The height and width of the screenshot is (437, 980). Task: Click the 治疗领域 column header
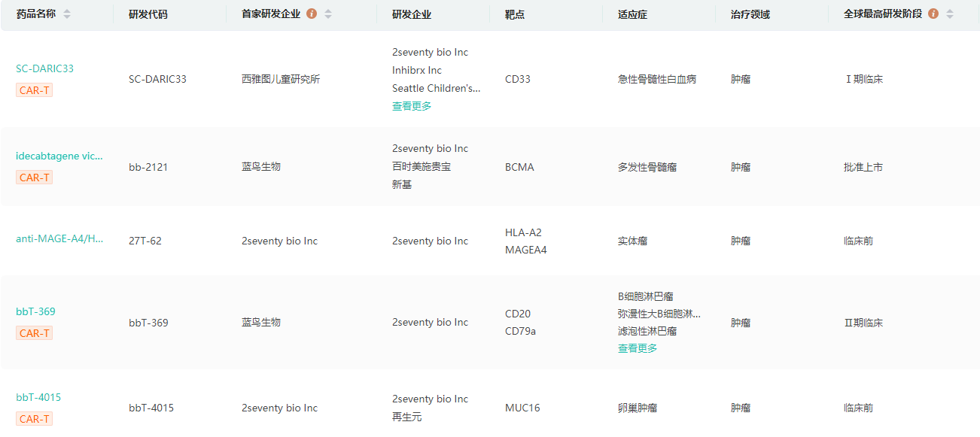click(750, 14)
